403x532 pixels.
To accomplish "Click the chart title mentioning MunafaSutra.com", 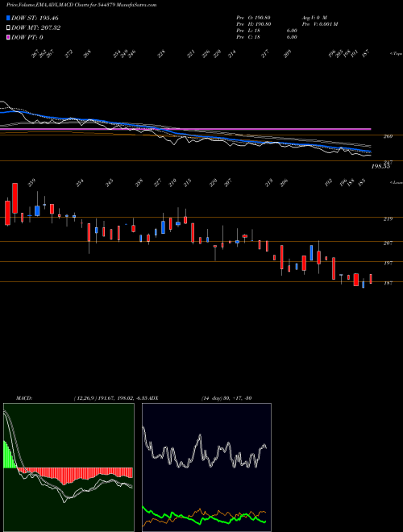I will click(x=81, y=6).
